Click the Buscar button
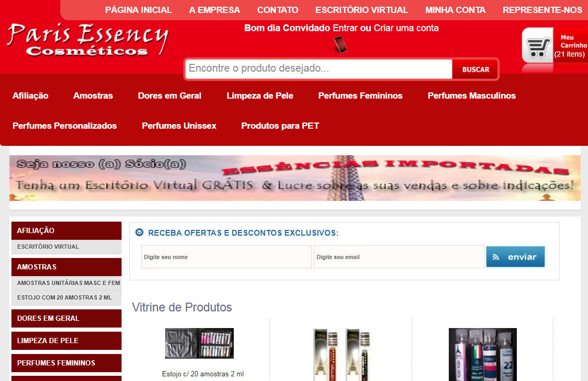 (x=475, y=70)
